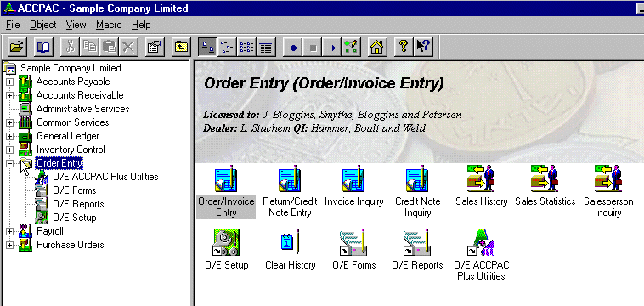Image resolution: width=644 pixels, height=306 pixels.
Task: Select Common Services label in tree
Action: pos(73,122)
